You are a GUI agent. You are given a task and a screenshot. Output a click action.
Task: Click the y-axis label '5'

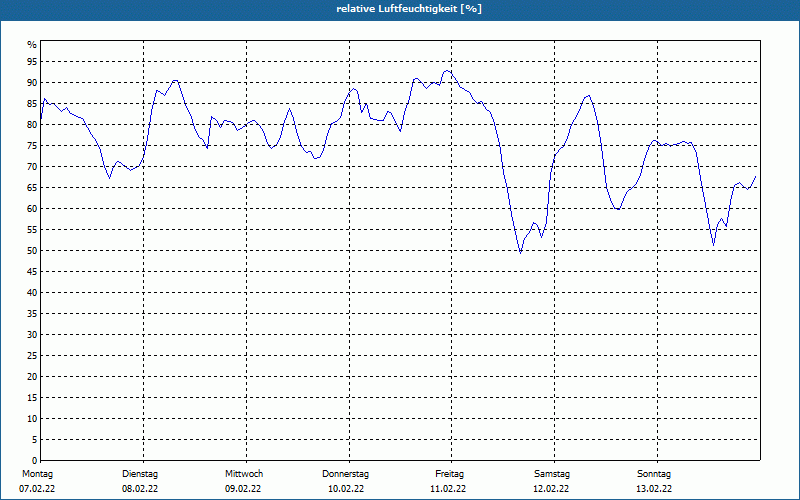(x=35, y=440)
